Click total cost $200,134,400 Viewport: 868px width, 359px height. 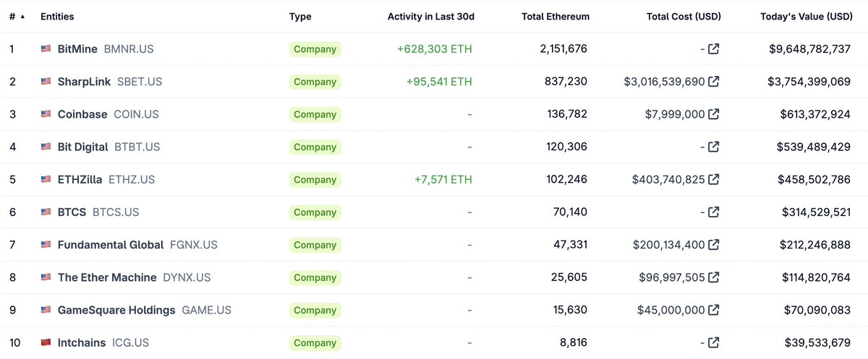[x=668, y=245]
